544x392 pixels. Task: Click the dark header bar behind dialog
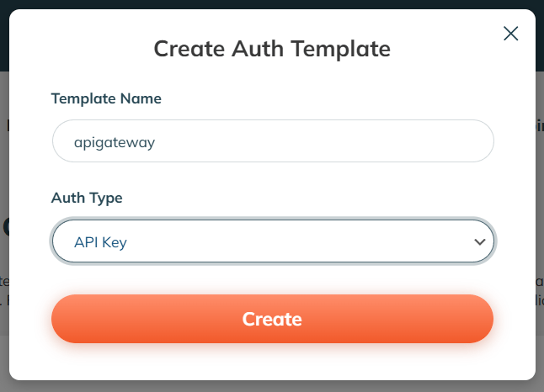tap(272, 4)
